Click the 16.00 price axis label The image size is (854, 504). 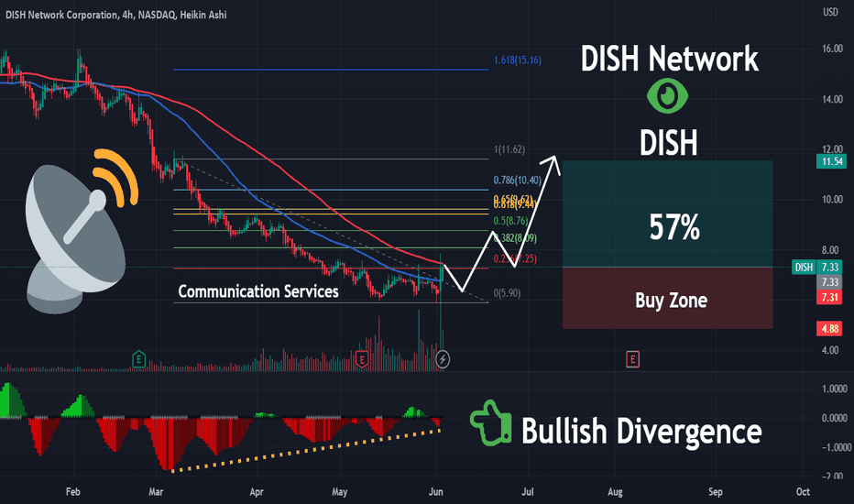[x=832, y=49]
